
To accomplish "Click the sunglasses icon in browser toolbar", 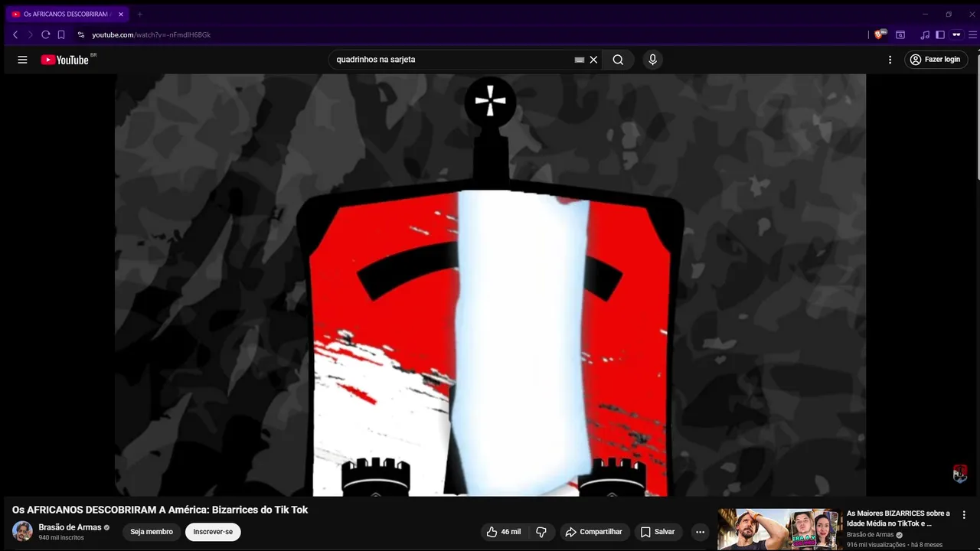I will pos(956,34).
